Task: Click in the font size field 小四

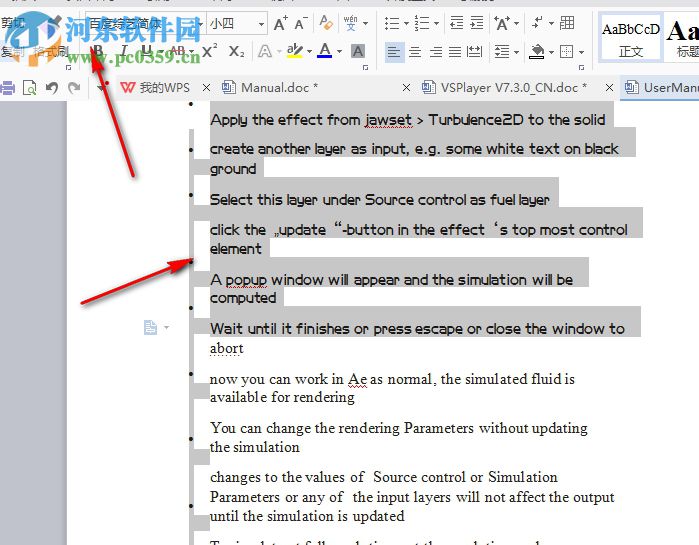Action: 232,24
